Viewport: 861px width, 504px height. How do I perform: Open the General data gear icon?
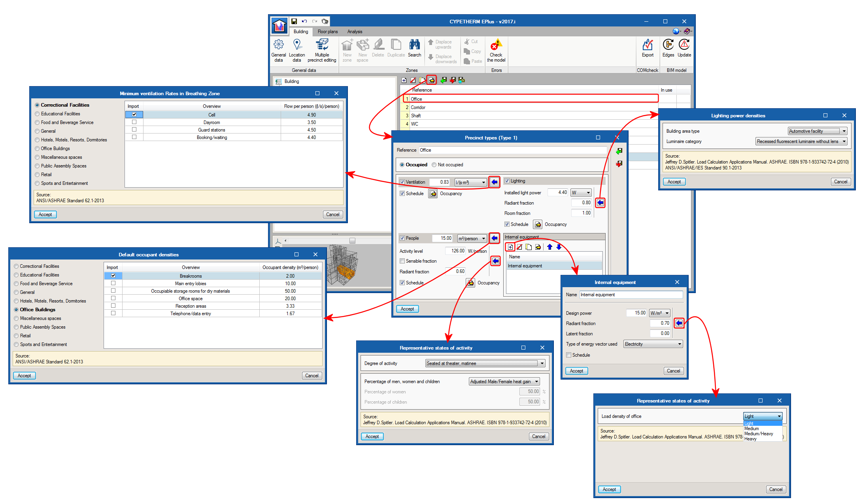click(x=278, y=45)
